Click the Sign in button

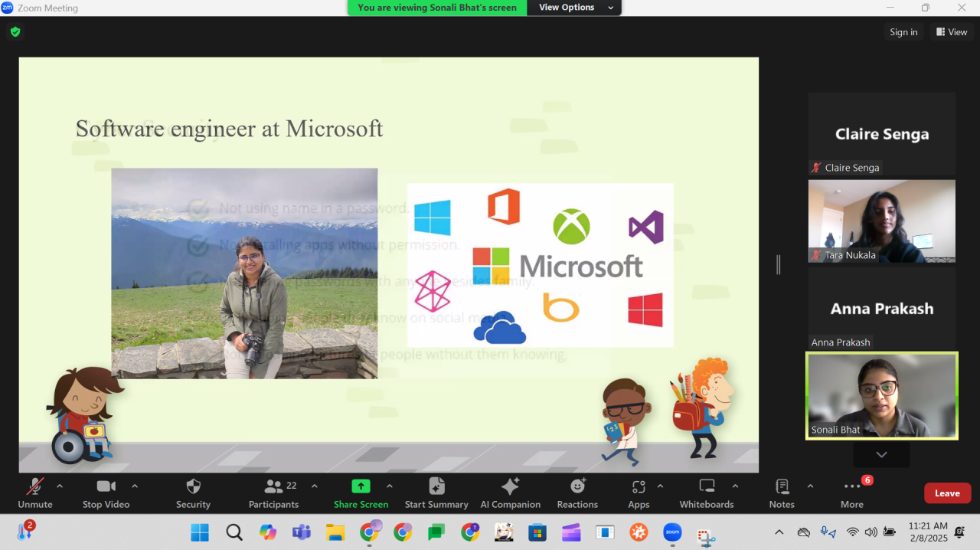coord(903,32)
